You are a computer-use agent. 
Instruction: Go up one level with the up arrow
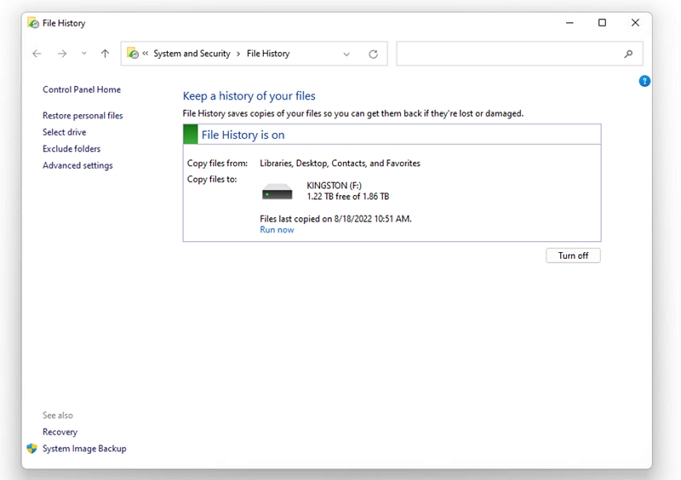105,53
